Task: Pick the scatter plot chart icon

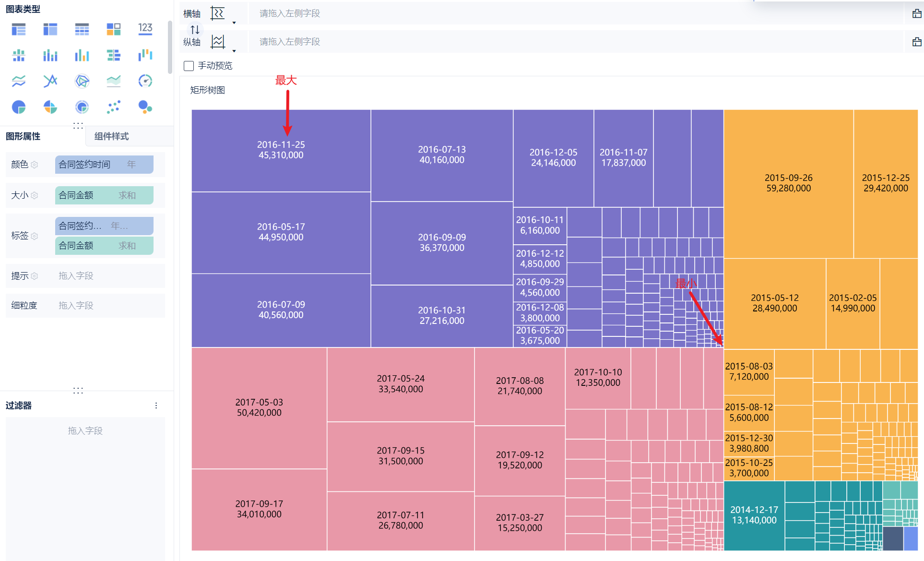Action: pyautogui.click(x=113, y=107)
